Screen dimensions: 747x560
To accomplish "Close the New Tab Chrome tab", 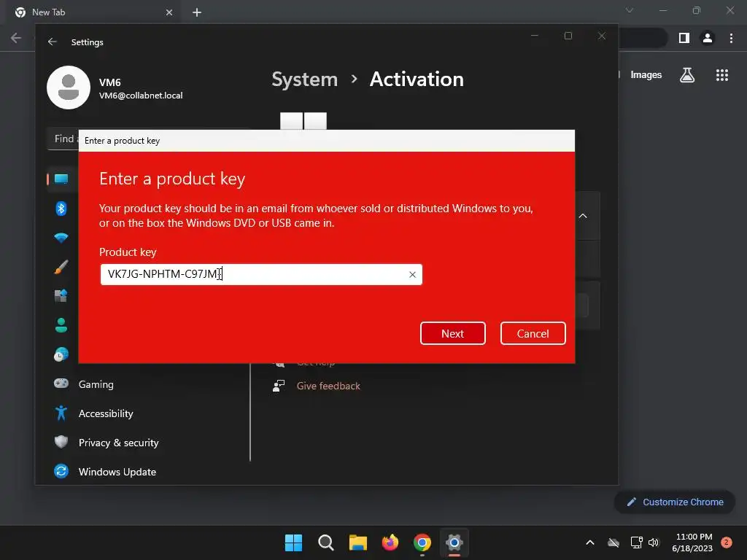I will coord(169,12).
